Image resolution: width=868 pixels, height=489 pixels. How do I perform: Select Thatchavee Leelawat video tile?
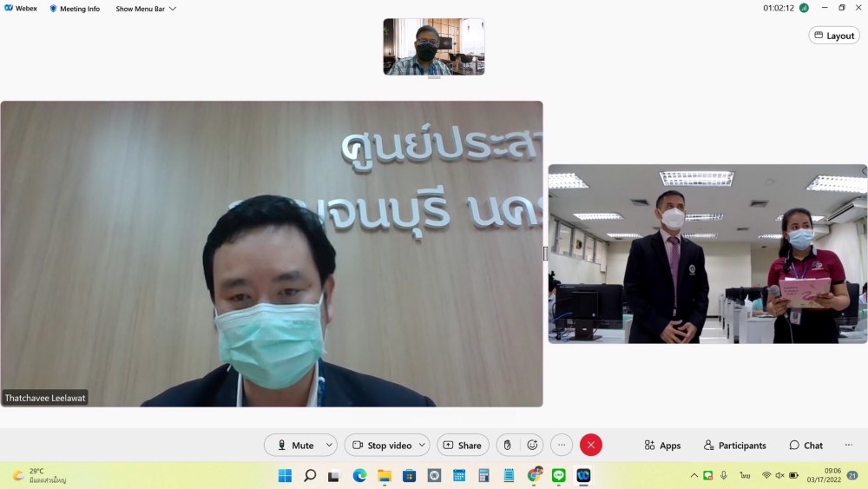272,254
